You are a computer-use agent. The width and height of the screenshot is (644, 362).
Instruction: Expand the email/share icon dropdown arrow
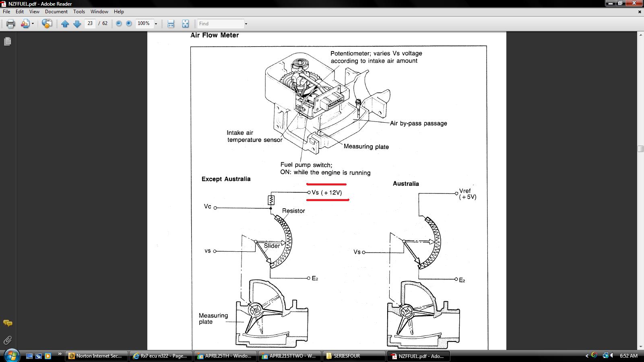coord(33,24)
